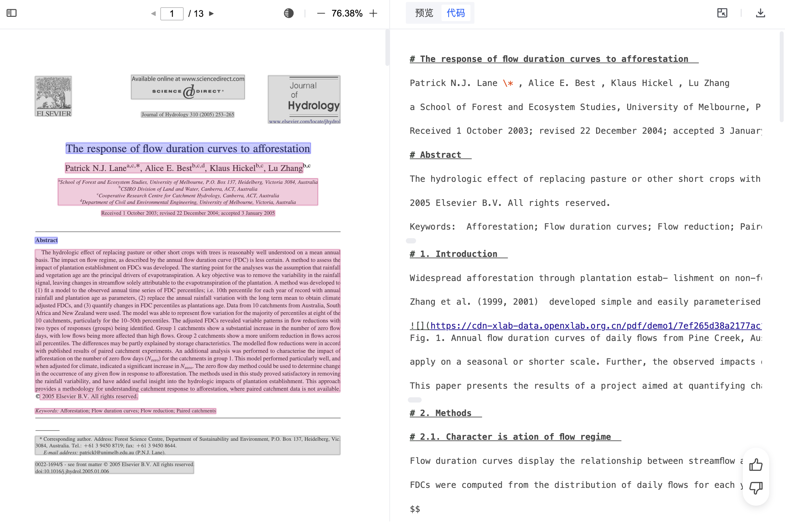Viewport: 785px width, 532px height.
Task: Select the highlighted author names block
Action: (184, 168)
